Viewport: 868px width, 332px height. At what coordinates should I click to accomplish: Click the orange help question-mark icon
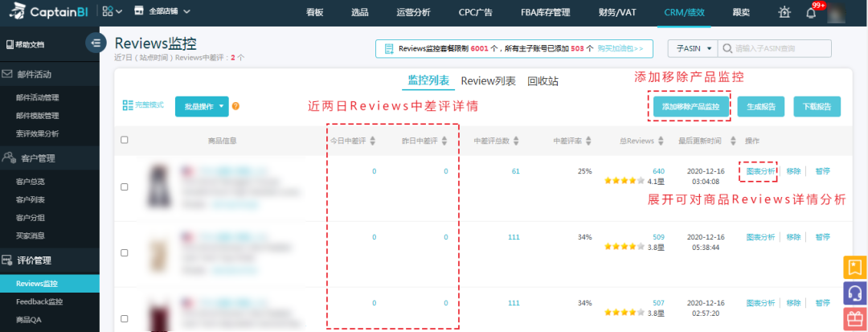(235, 105)
